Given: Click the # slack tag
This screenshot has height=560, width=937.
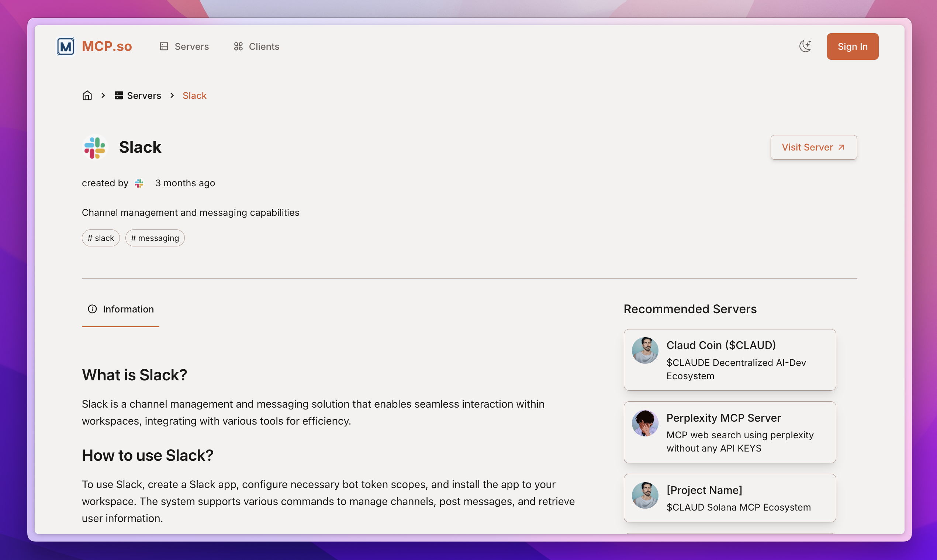Looking at the screenshot, I should tap(101, 238).
